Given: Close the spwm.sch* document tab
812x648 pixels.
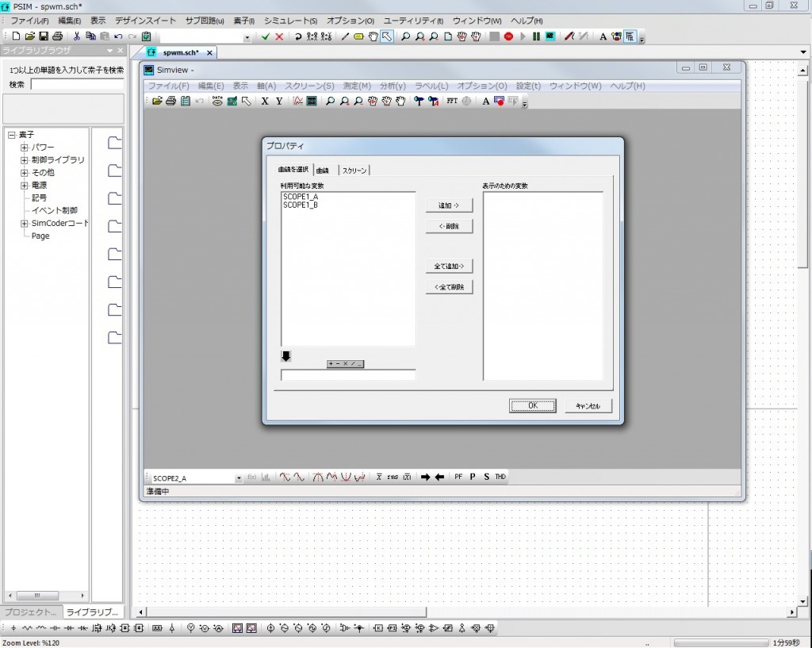Looking at the screenshot, I should pos(209,53).
